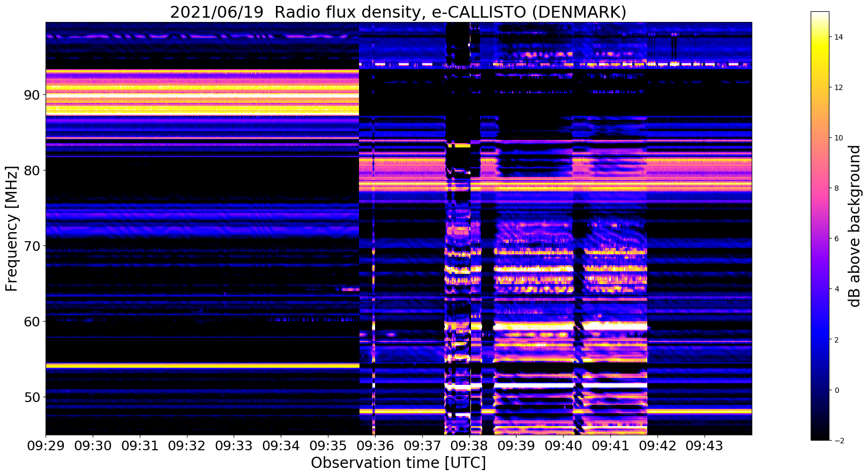Click the 80 MHz frequency tick label

pyautogui.click(x=32, y=170)
